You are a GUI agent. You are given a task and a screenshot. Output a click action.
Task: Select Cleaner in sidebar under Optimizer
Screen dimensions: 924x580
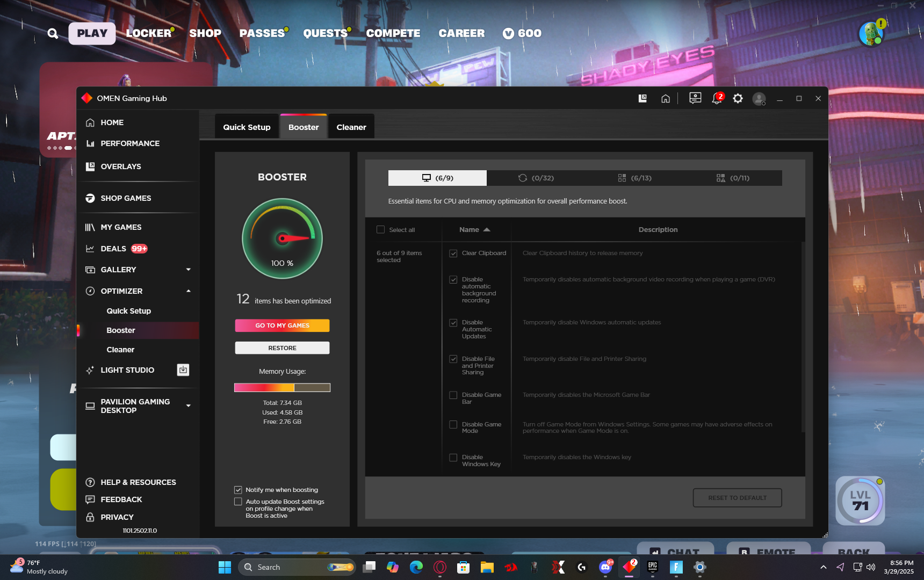click(x=120, y=350)
